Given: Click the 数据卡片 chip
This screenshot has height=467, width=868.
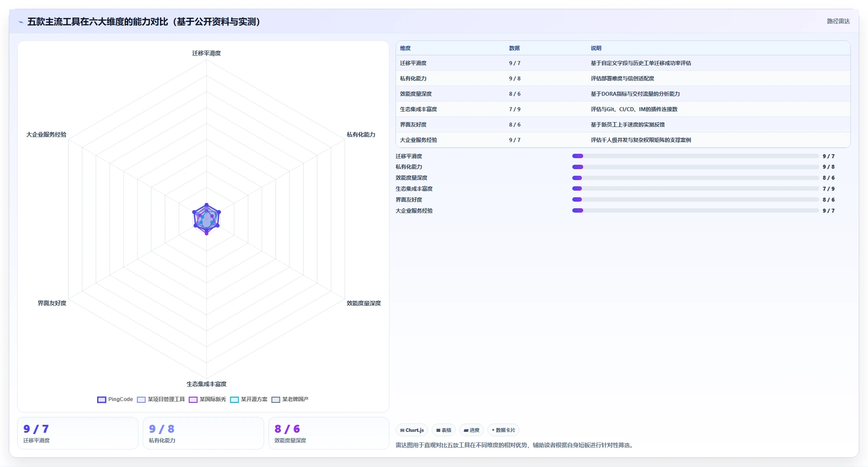Looking at the screenshot, I should (x=503, y=430).
